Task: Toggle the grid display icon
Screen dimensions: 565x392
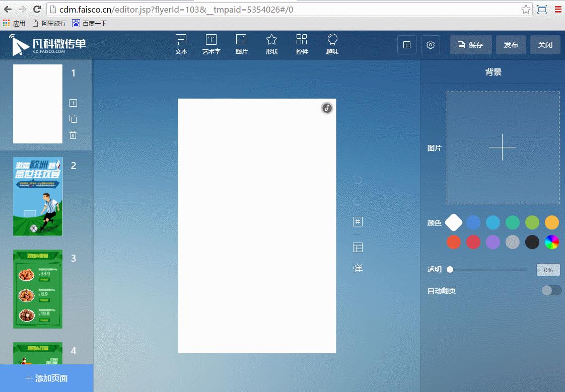Action: (358, 222)
